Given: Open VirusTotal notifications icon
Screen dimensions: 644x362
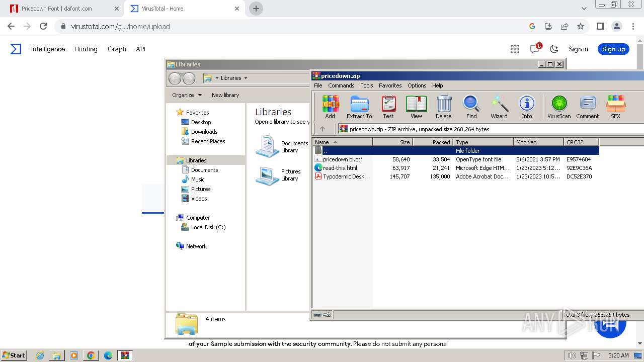Looking at the screenshot, I should click(x=535, y=49).
